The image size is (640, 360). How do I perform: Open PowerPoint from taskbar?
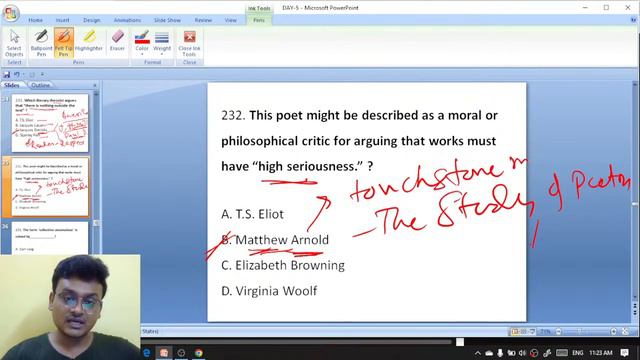(x=164, y=353)
